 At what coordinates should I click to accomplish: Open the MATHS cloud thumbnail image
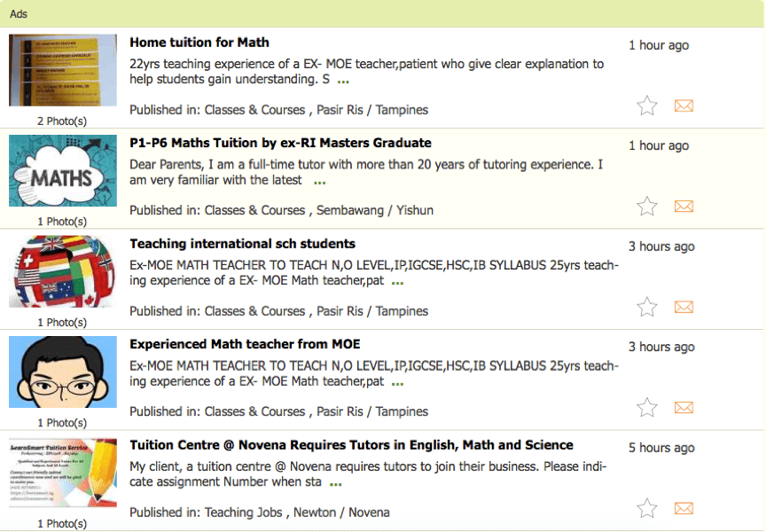[x=63, y=172]
